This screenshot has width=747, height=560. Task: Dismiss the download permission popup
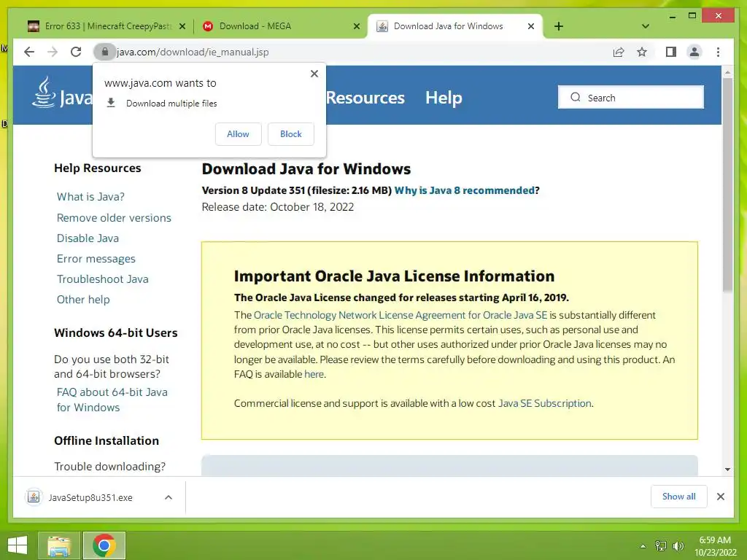coord(314,74)
